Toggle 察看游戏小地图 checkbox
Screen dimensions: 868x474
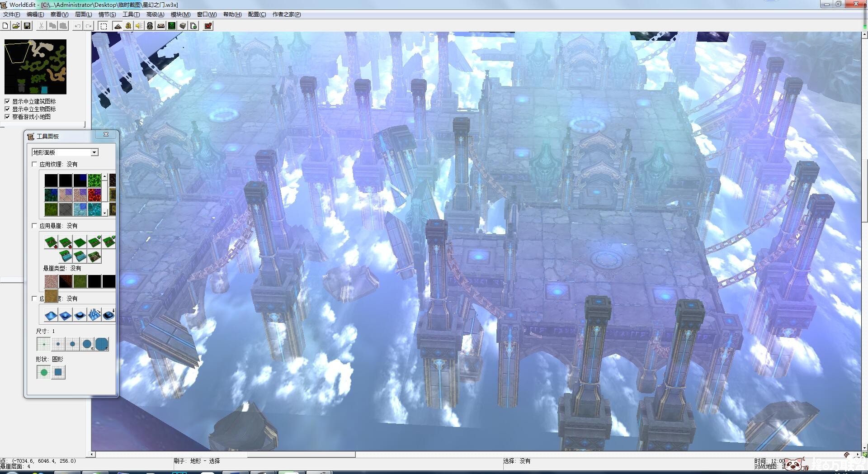(7, 117)
